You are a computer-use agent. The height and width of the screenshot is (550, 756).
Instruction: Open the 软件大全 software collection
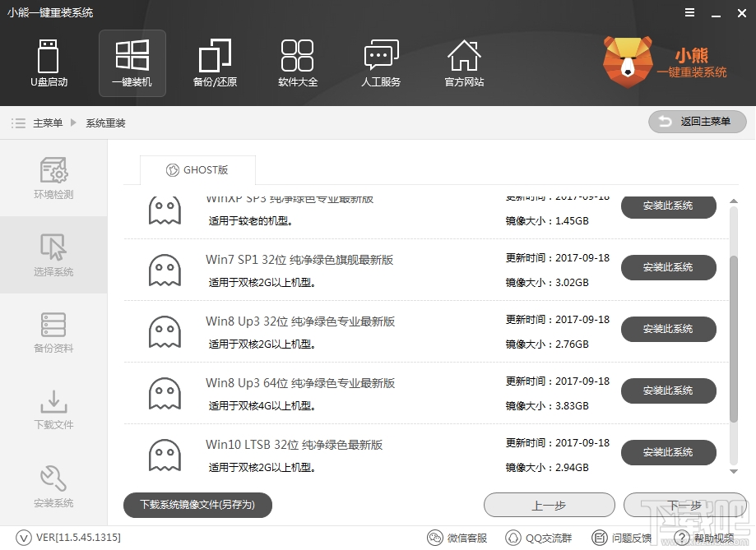(x=298, y=63)
